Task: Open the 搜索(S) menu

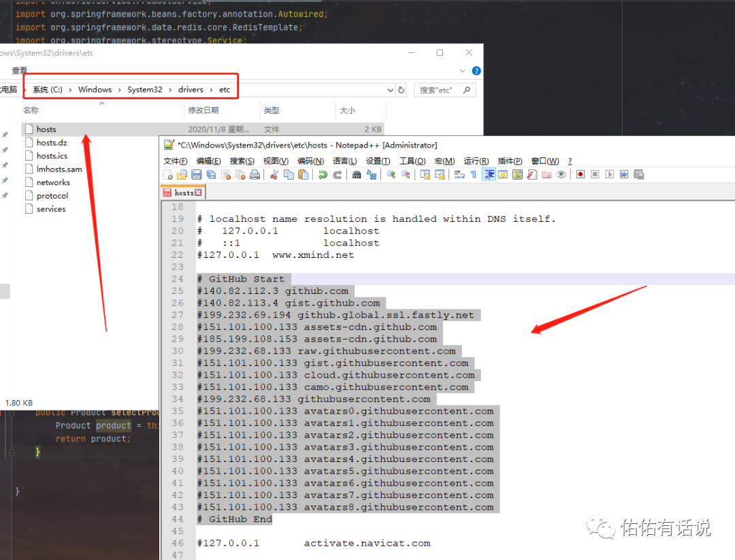Action: [242, 161]
